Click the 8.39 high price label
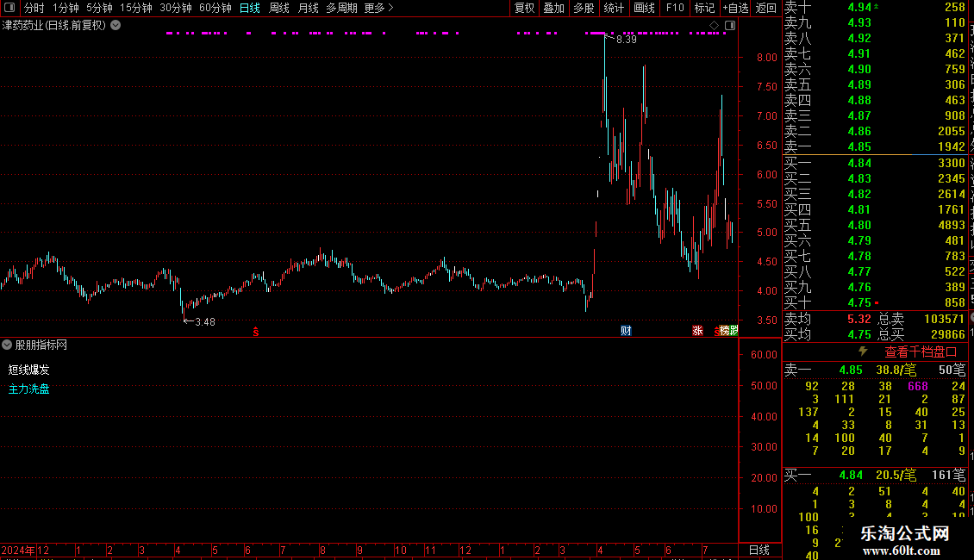The width and height of the screenshot is (974, 560). pos(626,40)
